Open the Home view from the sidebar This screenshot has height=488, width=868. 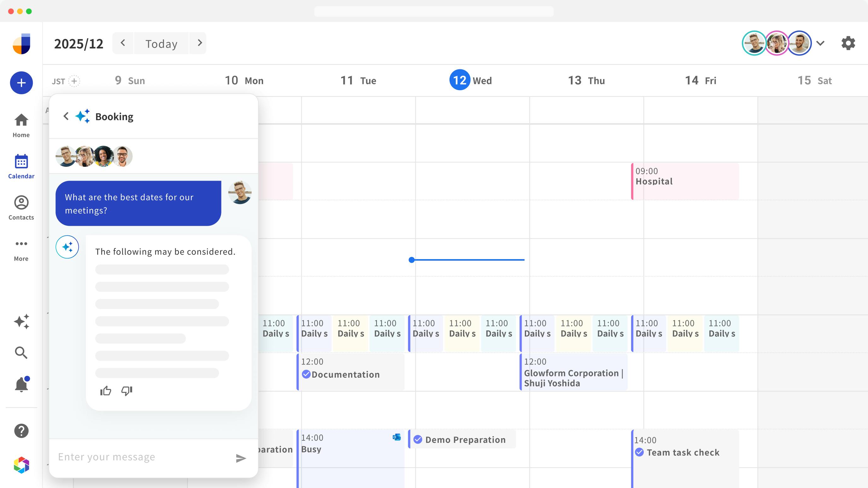click(x=21, y=125)
